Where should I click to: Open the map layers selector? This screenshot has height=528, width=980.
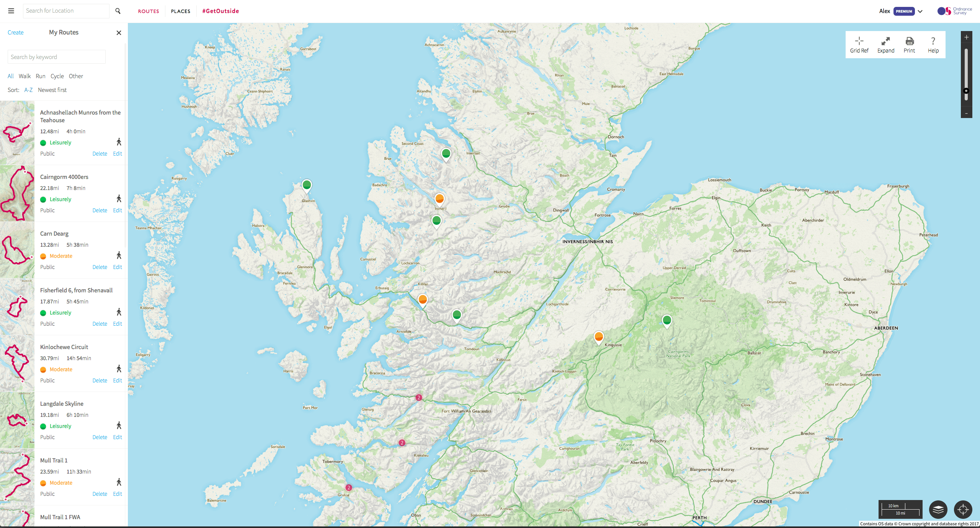(x=938, y=510)
